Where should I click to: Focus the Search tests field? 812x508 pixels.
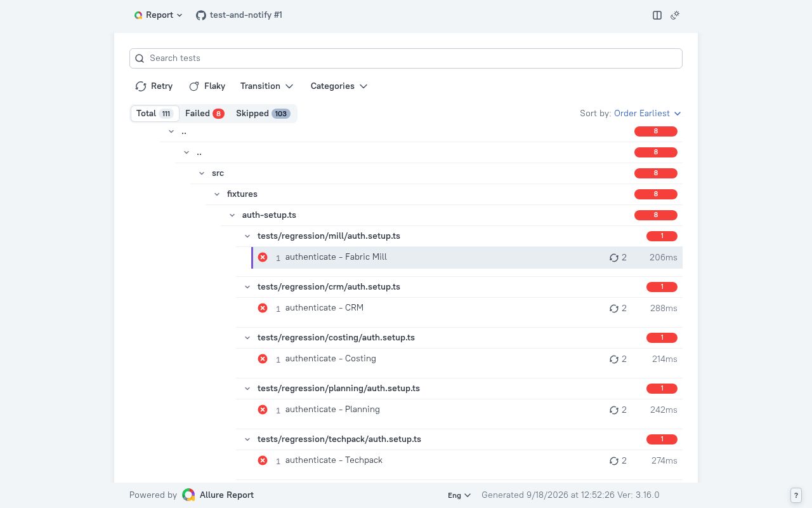point(406,58)
